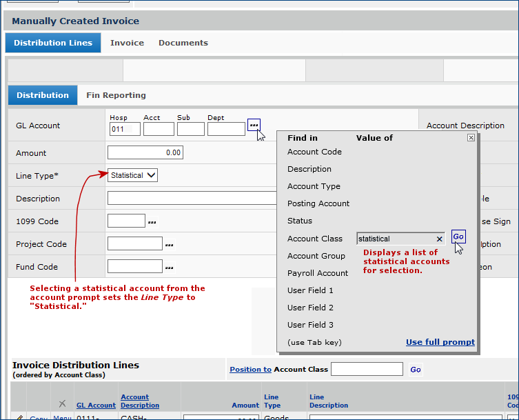Select the Fin Reporting sub-tab
519x420 pixels.
pyautogui.click(x=116, y=95)
